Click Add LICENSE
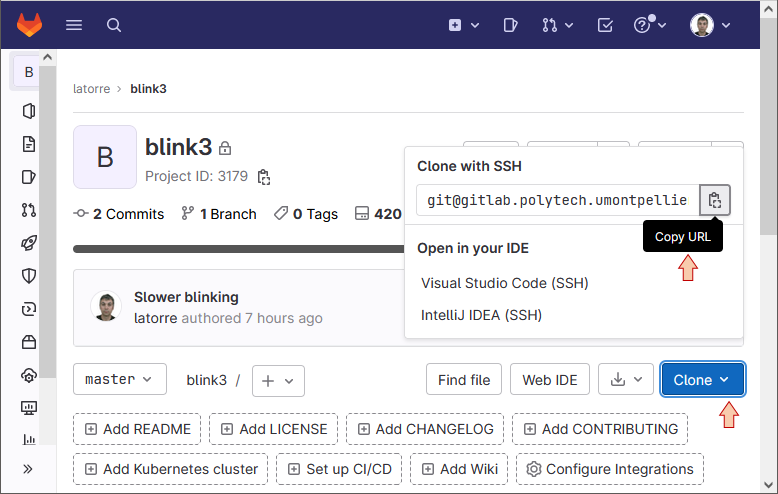This screenshot has width=778, height=494. tap(273, 429)
